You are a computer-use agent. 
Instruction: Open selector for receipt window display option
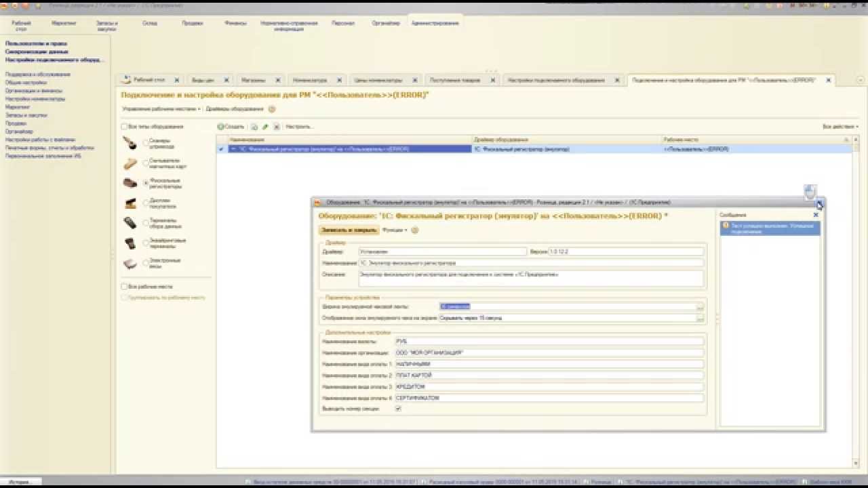[700, 318]
